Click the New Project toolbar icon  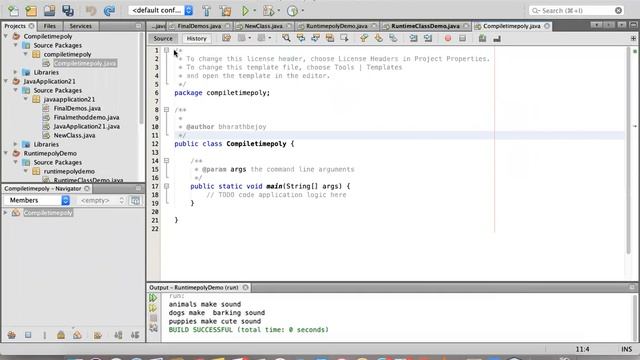[x=31, y=11]
